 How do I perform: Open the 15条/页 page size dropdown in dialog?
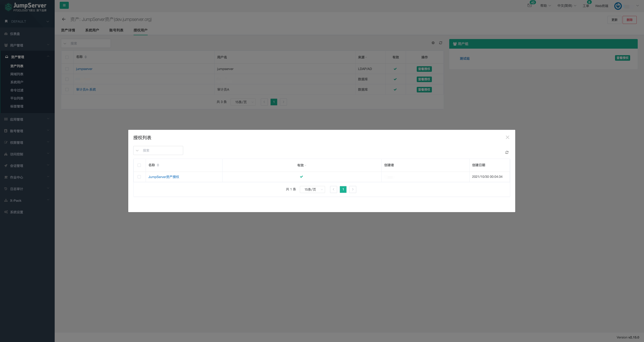312,189
